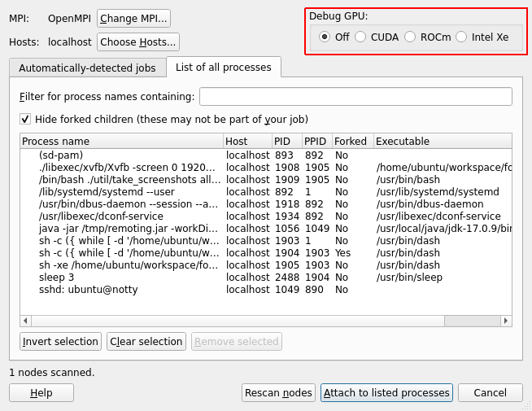Select the java -jar remoting.jar process
Image resolution: width=532 pixels, height=411 pixels.
266,229
